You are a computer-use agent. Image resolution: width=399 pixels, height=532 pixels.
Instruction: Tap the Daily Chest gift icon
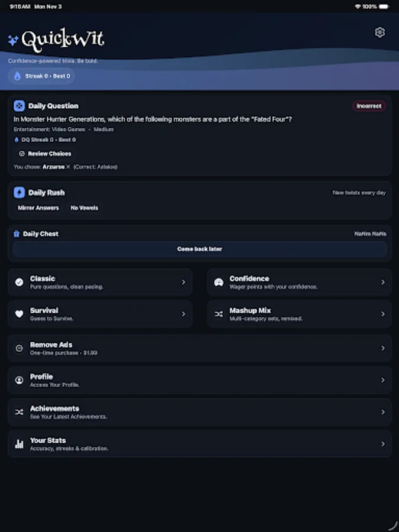point(17,233)
